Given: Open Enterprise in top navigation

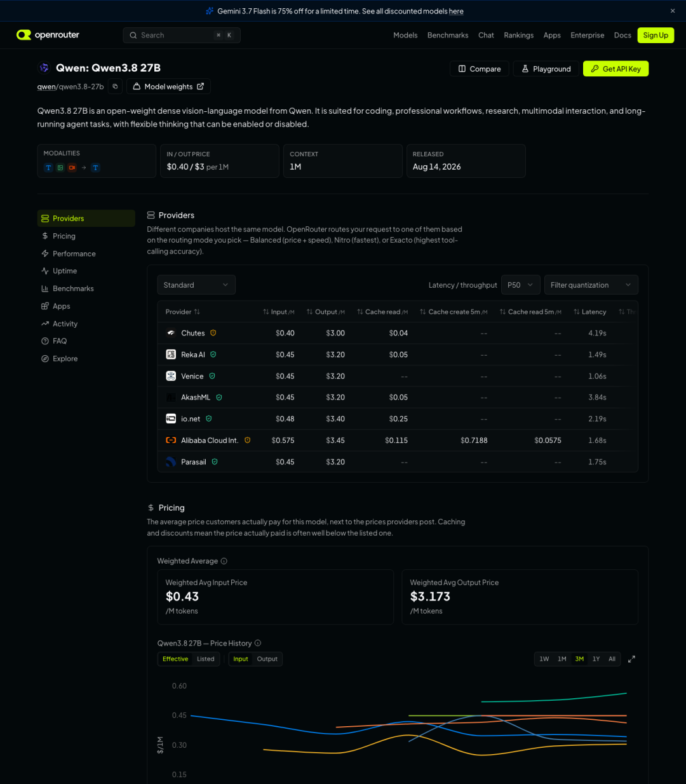Looking at the screenshot, I should [588, 35].
